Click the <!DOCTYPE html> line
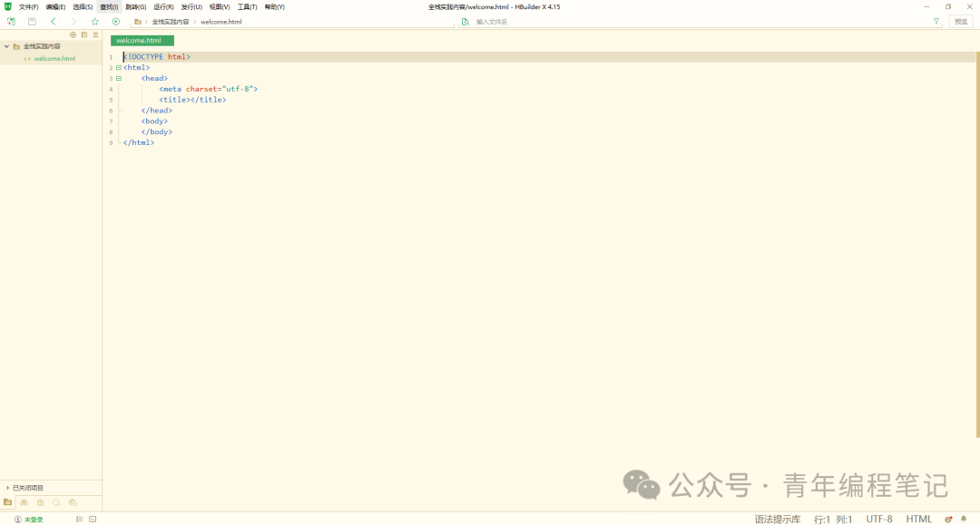 click(x=157, y=57)
